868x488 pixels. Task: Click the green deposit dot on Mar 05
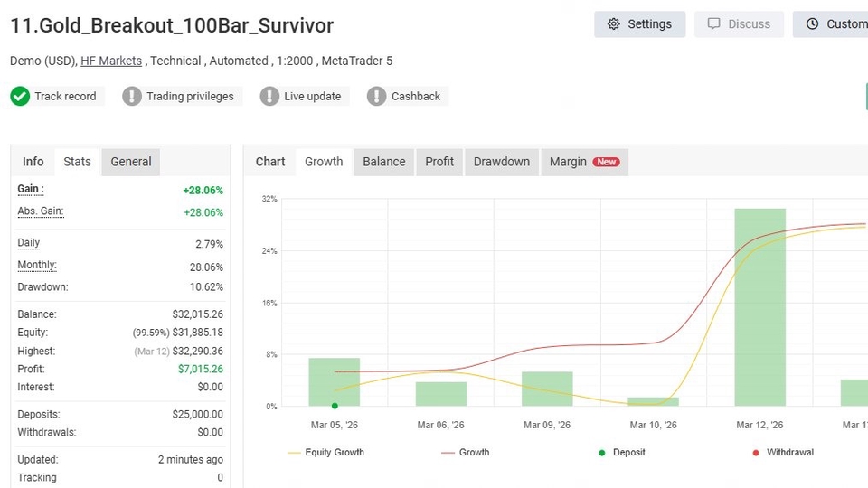(x=335, y=406)
